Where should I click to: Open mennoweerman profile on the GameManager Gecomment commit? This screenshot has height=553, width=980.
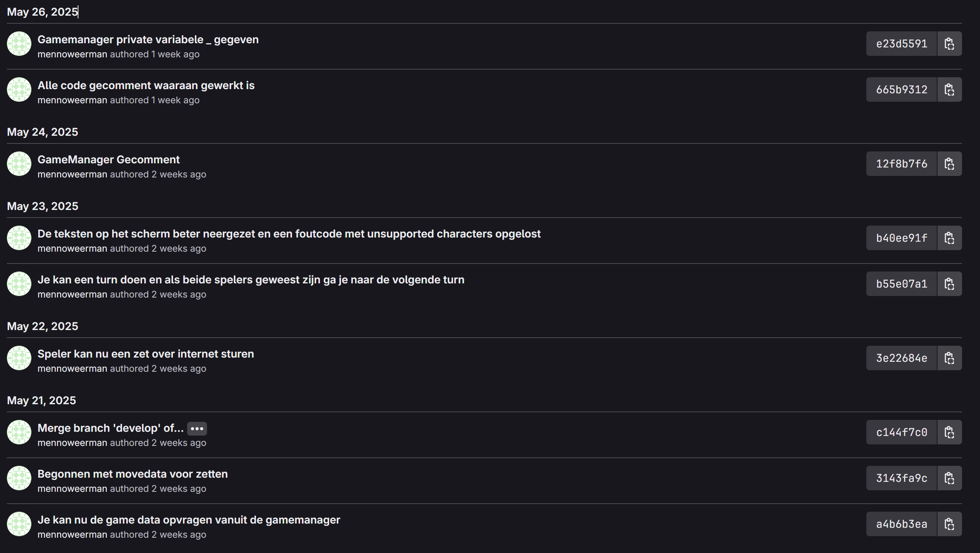pyautogui.click(x=72, y=174)
